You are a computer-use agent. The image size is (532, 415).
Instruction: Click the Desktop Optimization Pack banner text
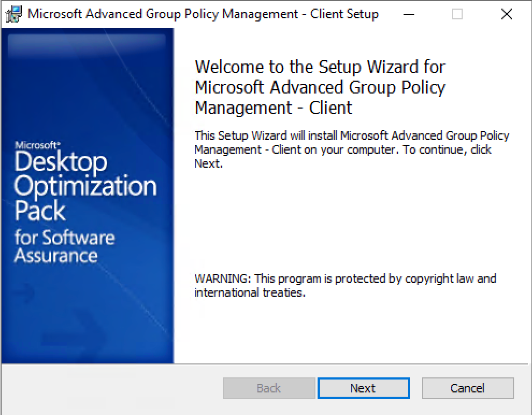pyautogui.click(x=85, y=186)
